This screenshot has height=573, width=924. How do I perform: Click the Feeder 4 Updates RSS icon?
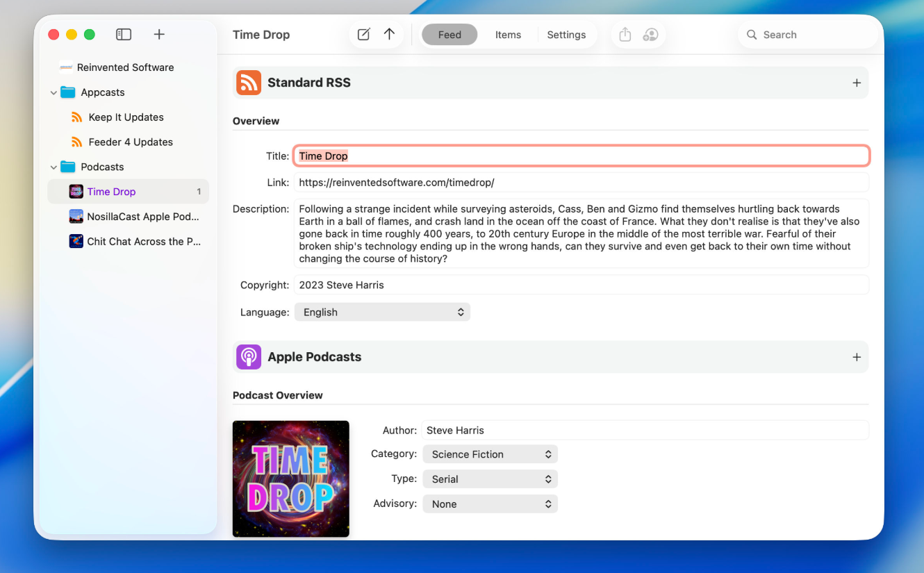pos(77,142)
